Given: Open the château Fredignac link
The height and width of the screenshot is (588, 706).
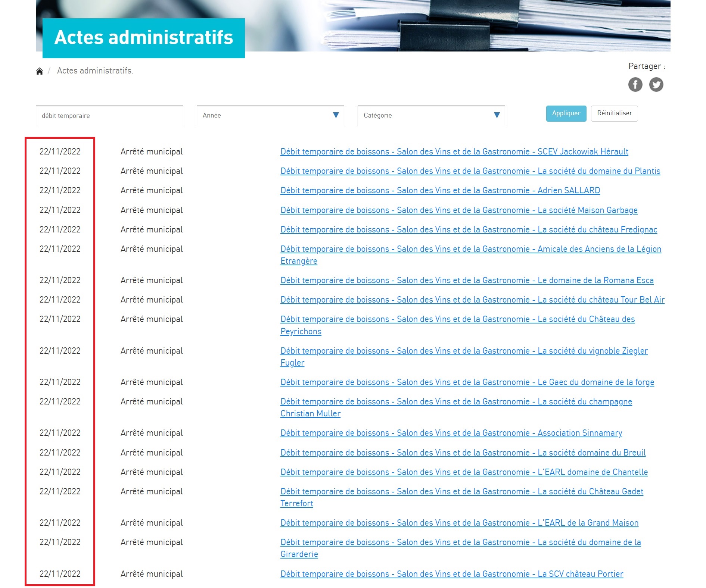Looking at the screenshot, I should (x=469, y=229).
